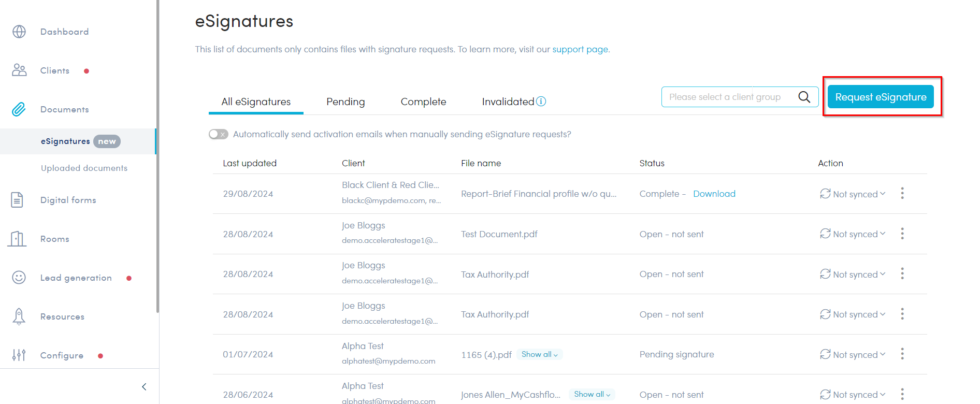
Task: Download the completed Report-Brief document
Action: [x=714, y=194]
